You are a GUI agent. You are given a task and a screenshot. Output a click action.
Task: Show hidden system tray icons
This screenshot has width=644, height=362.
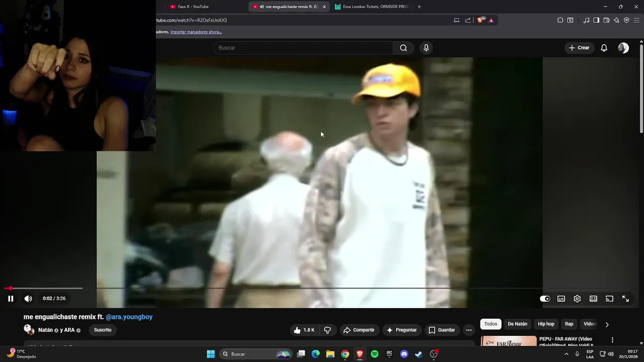(x=566, y=354)
